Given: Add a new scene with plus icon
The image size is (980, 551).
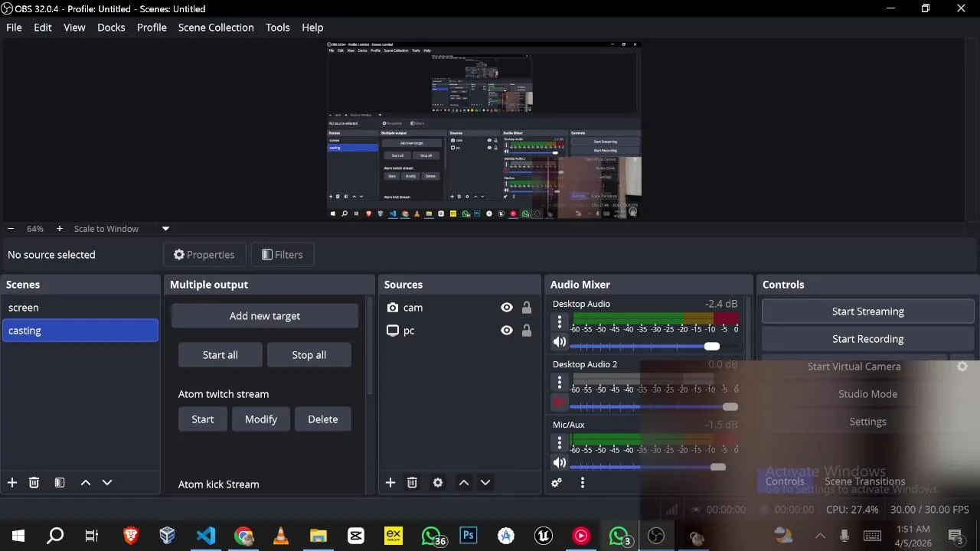Looking at the screenshot, I should pos(11,483).
